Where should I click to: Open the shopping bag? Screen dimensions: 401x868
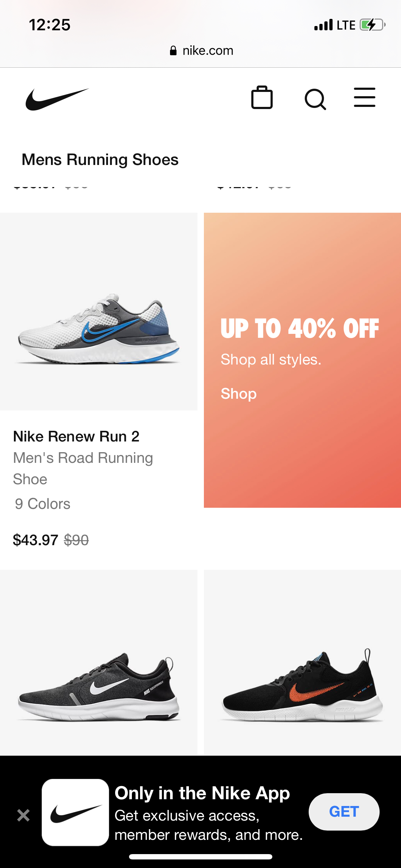pyautogui.click(x=262, y=98)
